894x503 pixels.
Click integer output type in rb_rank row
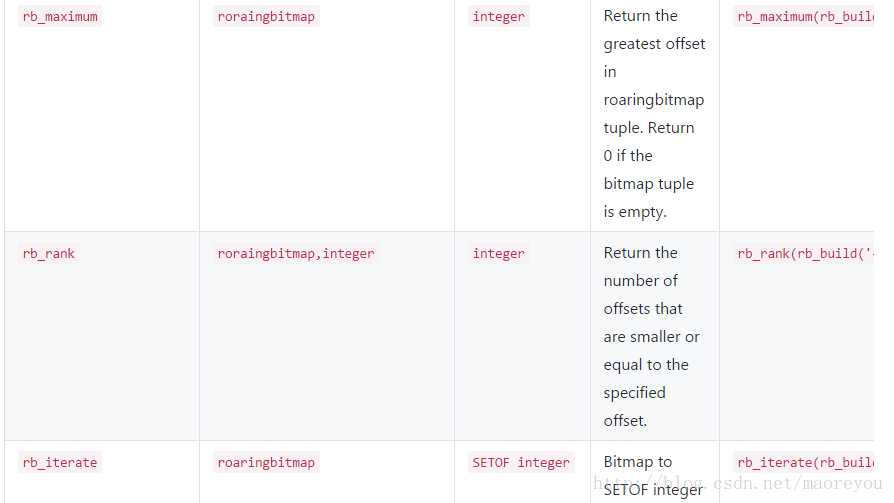tap(499, 253)
